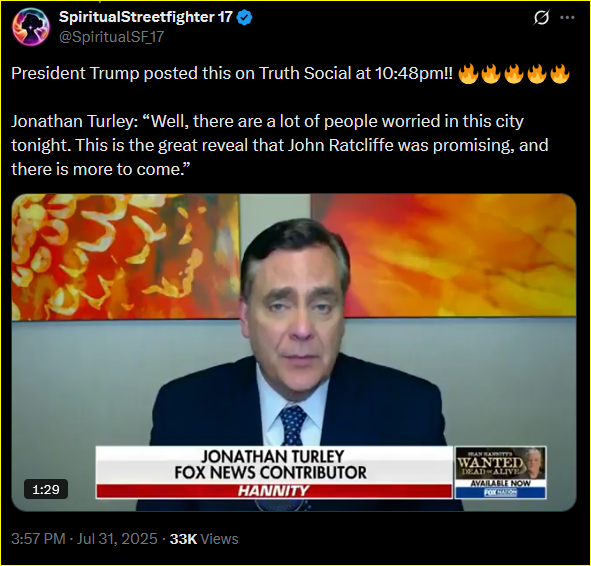Click the Jonathan Turley name caption

[x=272, y=457]
